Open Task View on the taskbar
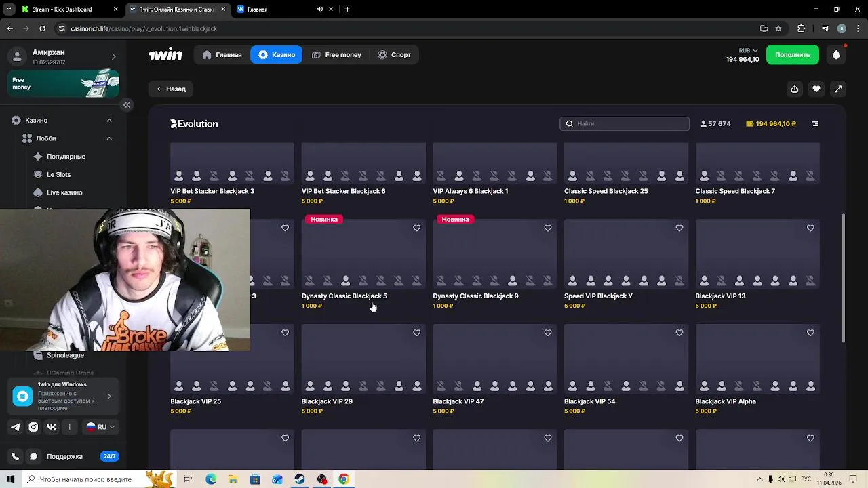Image resolution: width=868 pixels, height=488 pixels. coord(188,479)
